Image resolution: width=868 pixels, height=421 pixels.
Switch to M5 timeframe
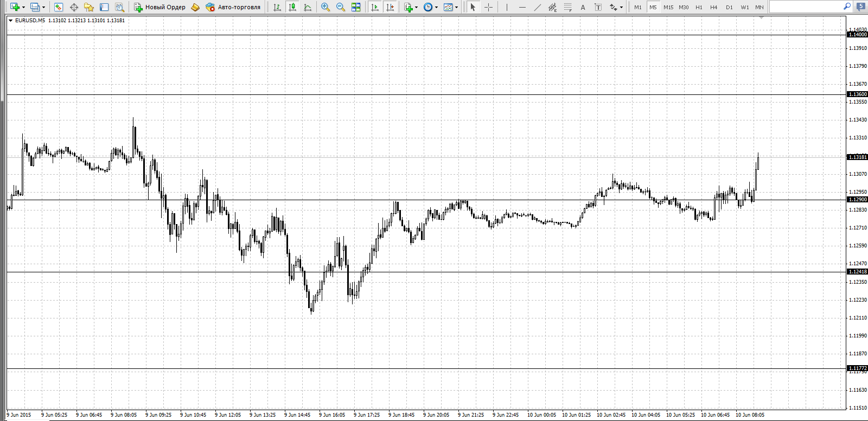(x=653, y=7)
